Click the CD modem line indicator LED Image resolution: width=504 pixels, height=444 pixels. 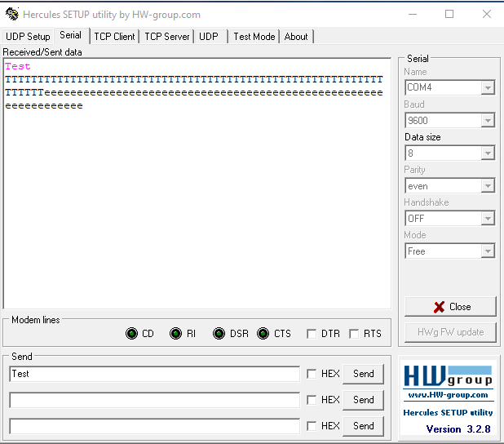pyautogui.click(x=131, y=334)
